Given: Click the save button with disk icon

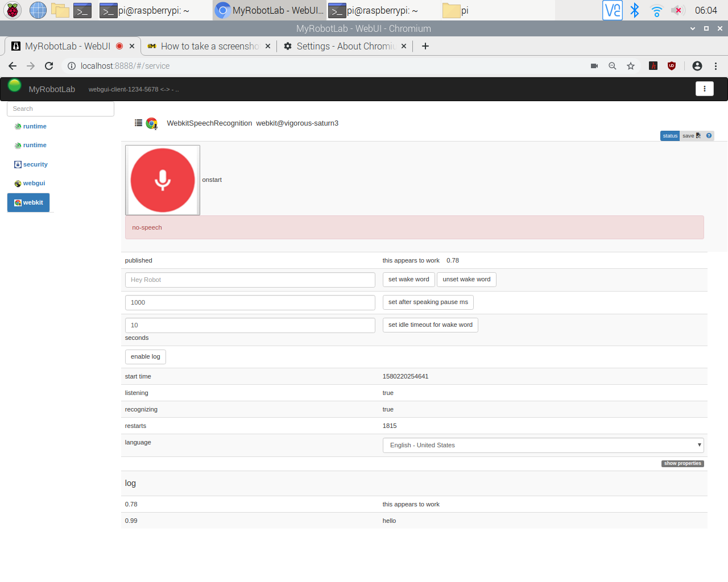Looking at the screenshot, I should click(692, 136).
